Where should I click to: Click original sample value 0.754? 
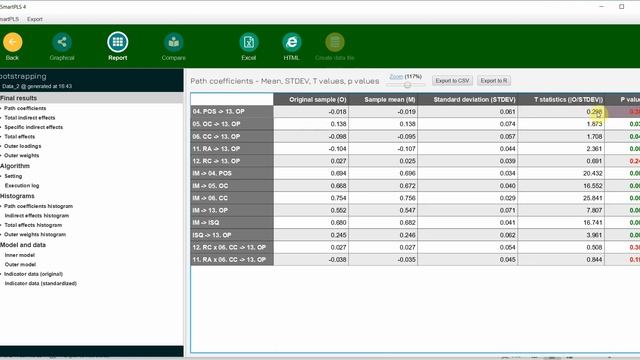(x=339, y=198)
